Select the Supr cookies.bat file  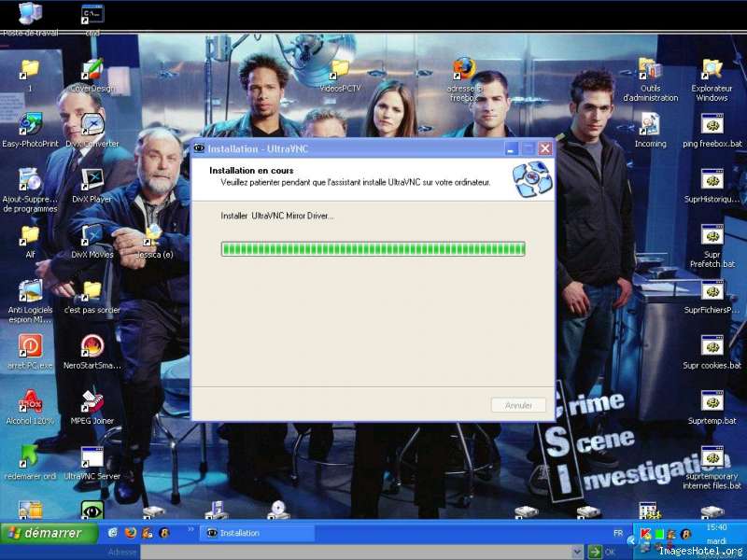point(712,346)
